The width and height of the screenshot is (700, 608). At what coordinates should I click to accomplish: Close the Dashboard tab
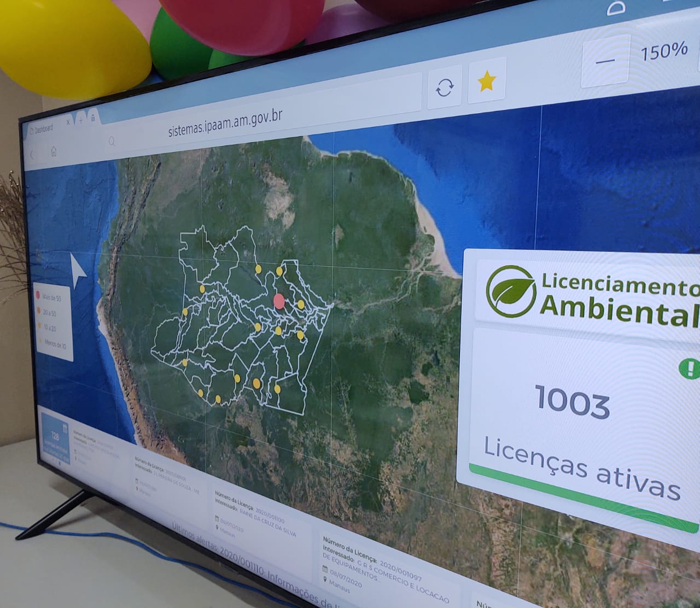(68, 122)
